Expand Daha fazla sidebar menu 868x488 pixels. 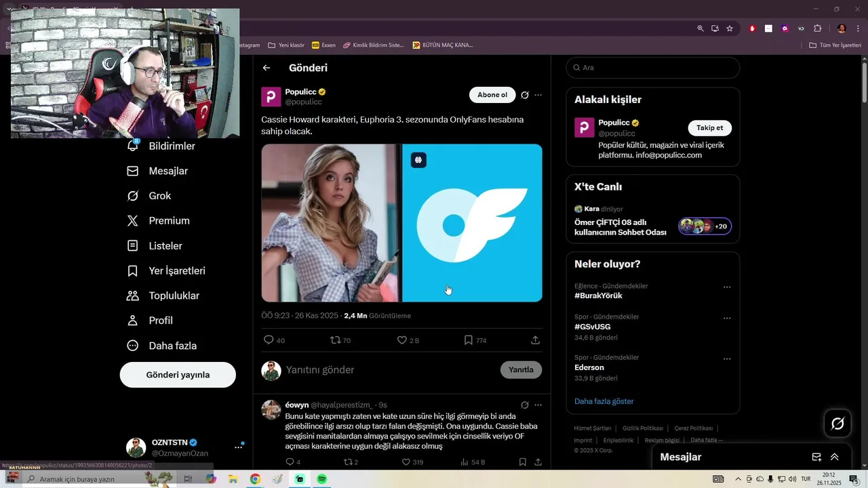[x=161, y=346]
